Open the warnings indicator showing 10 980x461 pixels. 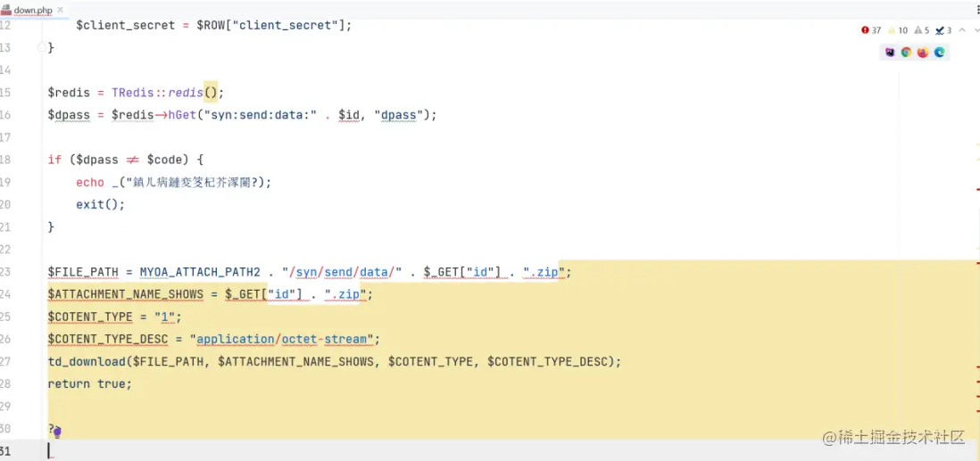pos(898,30)
